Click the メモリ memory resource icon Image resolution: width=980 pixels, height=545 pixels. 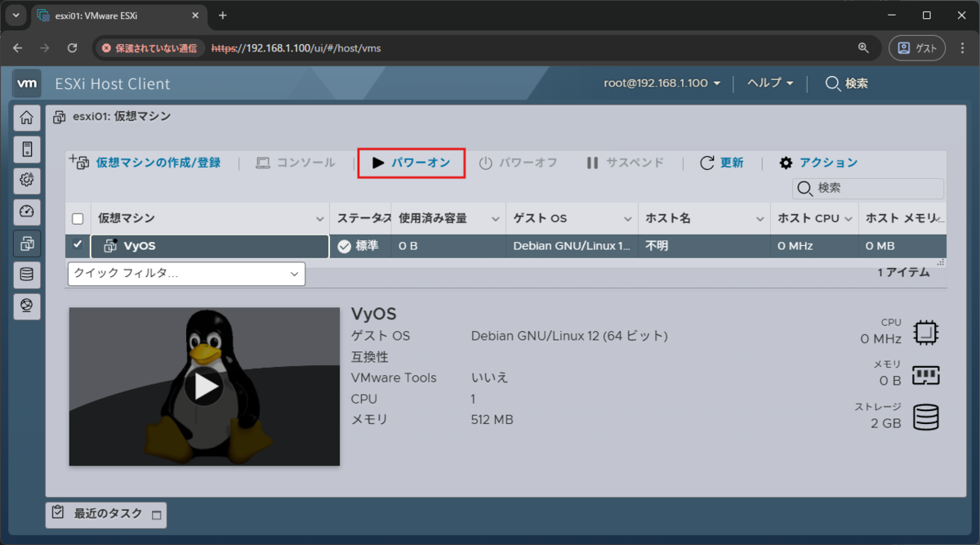coord(925,375)
